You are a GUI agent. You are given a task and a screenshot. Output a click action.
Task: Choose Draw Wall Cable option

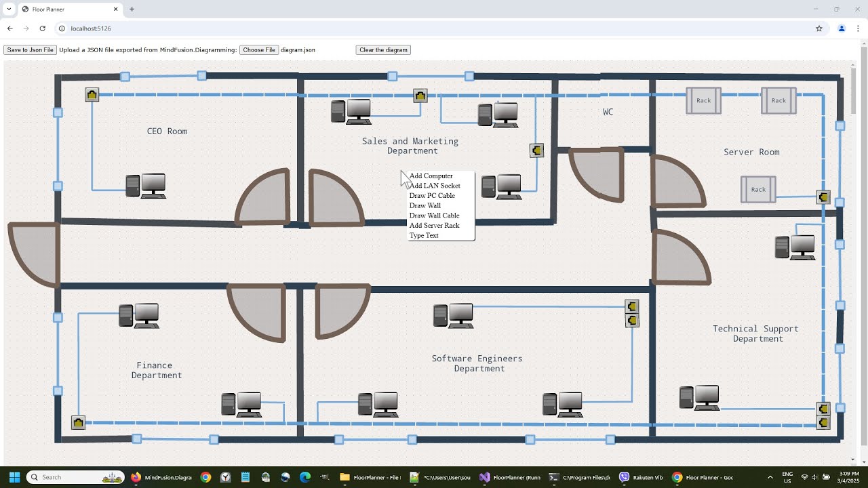tap(434, 216)
